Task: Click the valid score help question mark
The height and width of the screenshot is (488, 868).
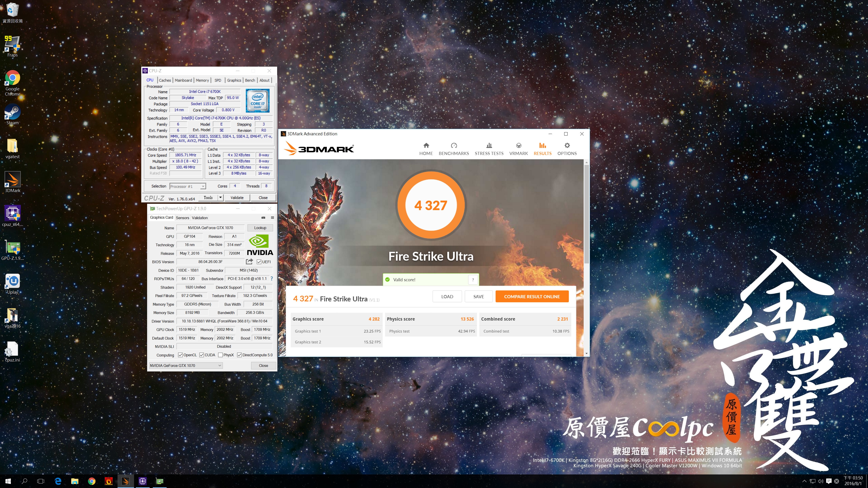Action: point(473,279)
